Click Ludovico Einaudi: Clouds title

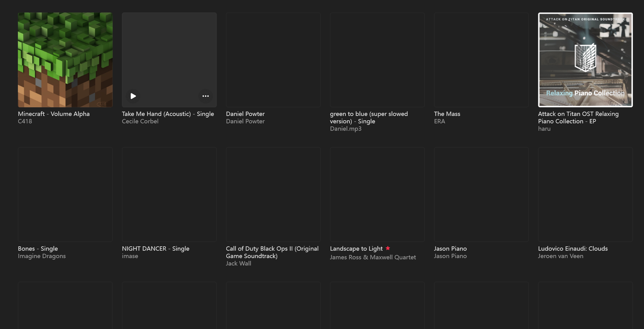click(573, 249)
